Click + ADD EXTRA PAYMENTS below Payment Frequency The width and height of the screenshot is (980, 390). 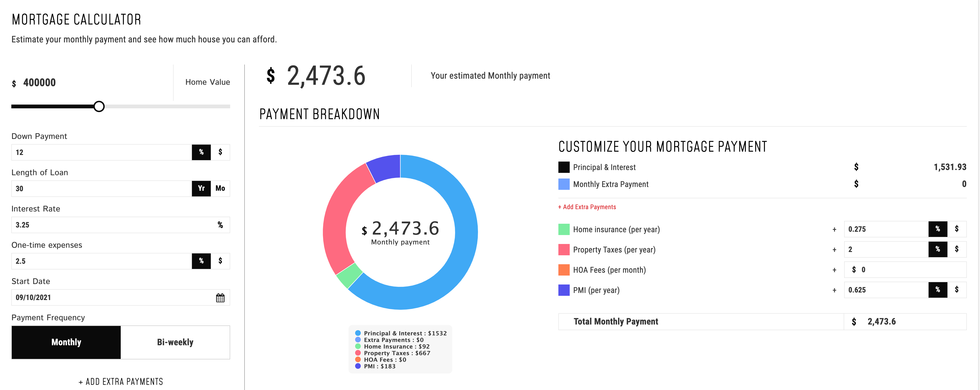coord(120,382)
